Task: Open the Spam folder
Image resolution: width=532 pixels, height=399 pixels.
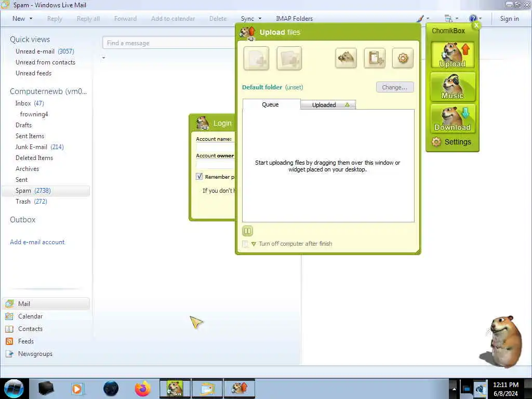Action: pos(46,191)
